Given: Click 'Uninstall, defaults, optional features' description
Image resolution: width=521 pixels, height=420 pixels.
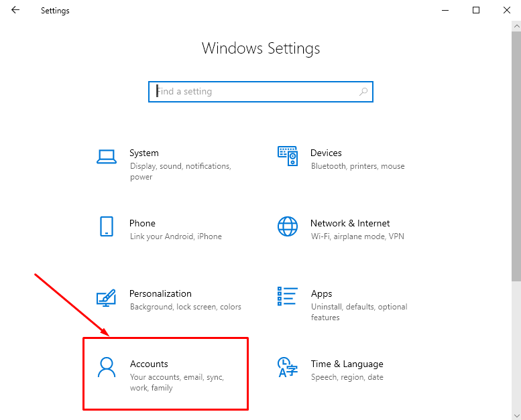Looking at the screenshot, I should [359, 312].
